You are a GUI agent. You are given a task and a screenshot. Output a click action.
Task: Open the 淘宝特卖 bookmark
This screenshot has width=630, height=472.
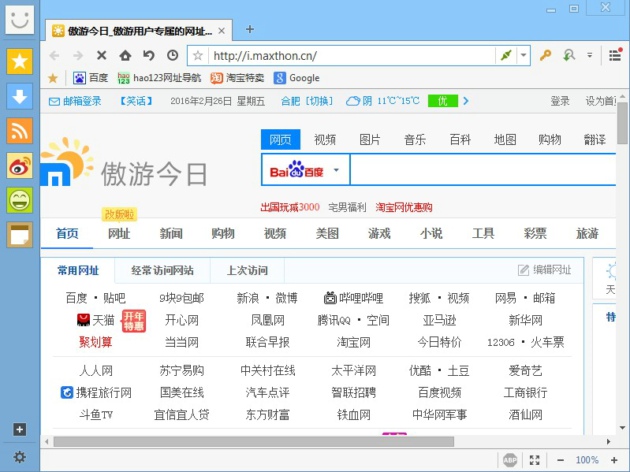pos(237,78)
